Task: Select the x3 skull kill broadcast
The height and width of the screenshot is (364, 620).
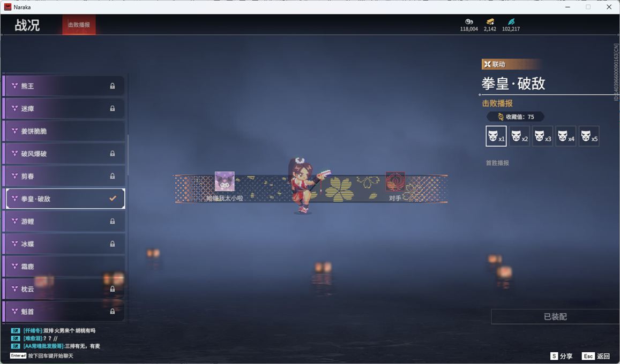Action: [x=542, y=136]
